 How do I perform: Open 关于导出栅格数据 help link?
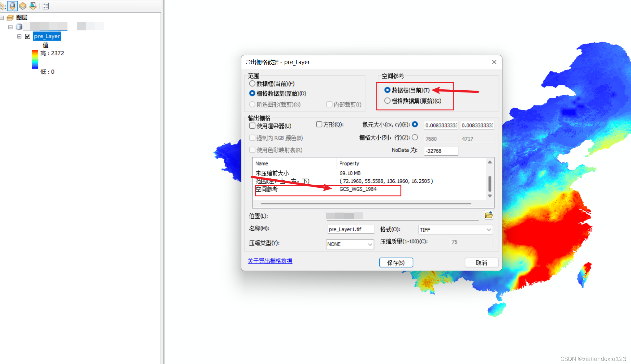[x=270, y=261]
